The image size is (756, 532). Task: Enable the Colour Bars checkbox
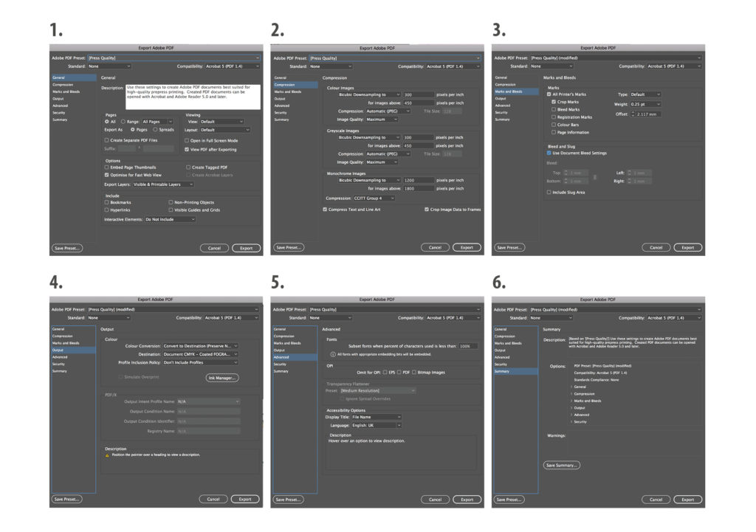coord(554,125)
